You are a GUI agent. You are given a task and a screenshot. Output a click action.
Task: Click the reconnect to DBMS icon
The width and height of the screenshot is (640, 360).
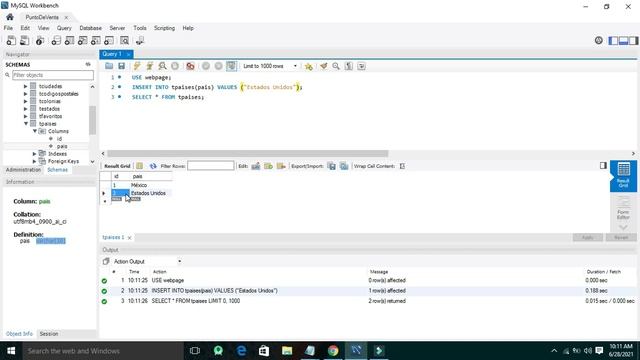[140, 40]
